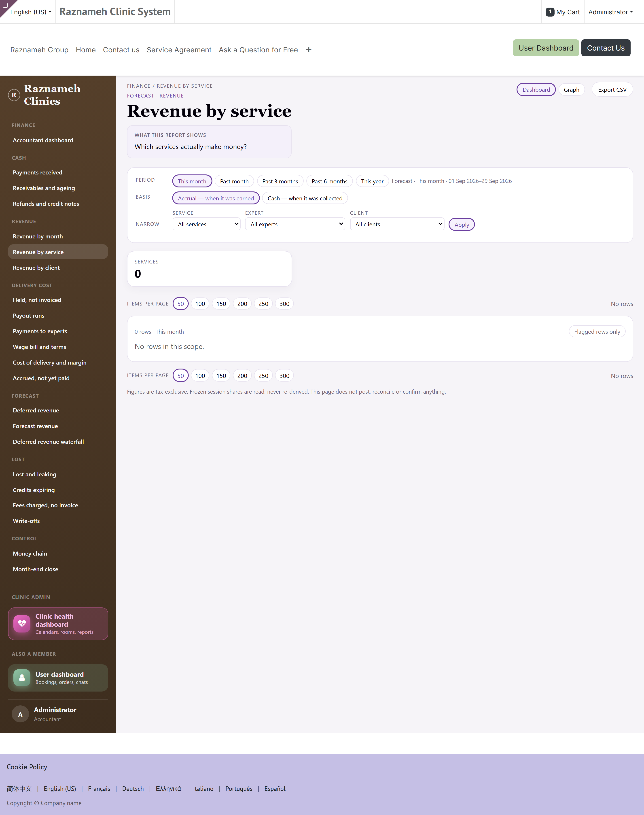Open the Administrator account dropdown
Image resolution: width=644 pixels, height=815 pixels.
click(610, 12)
